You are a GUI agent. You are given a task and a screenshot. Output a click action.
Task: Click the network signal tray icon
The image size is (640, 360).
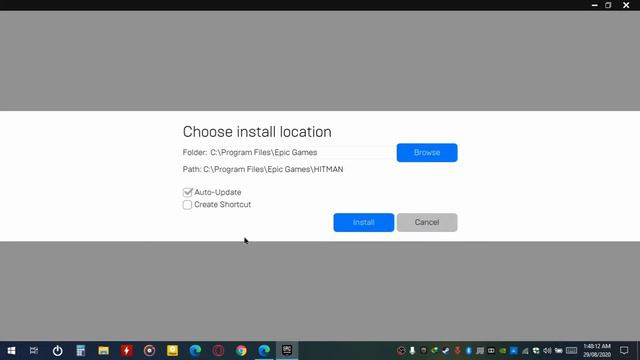525,351
